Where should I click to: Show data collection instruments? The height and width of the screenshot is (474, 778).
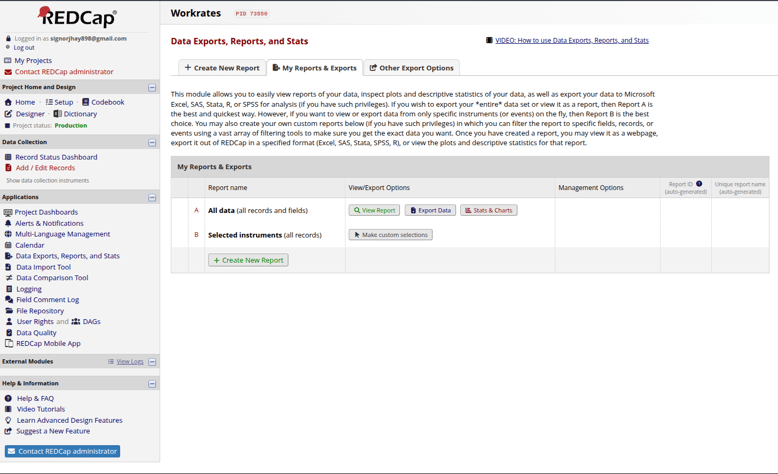[x=48, y=181]
